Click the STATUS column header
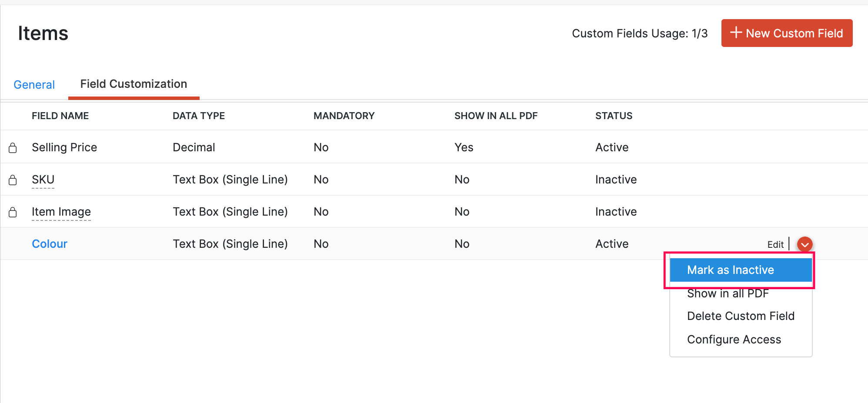 tap(614, 116)
